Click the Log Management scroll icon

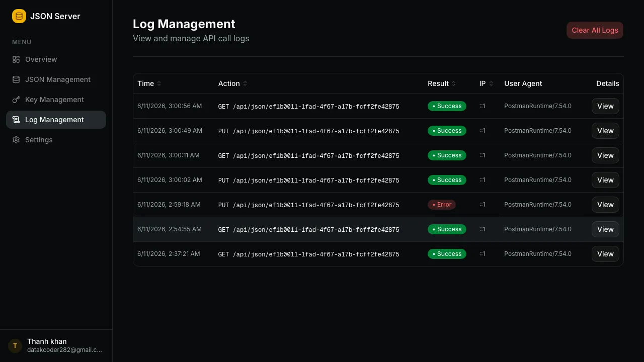[16, 120]
